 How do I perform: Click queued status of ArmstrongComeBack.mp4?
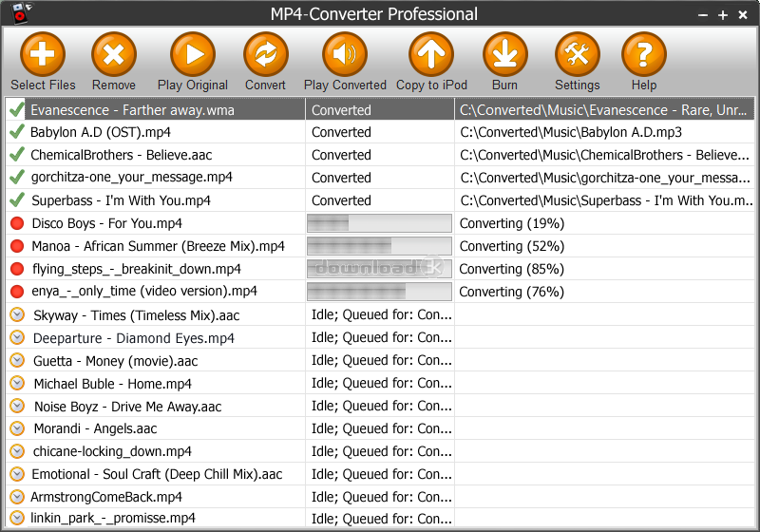pos(382,497)
